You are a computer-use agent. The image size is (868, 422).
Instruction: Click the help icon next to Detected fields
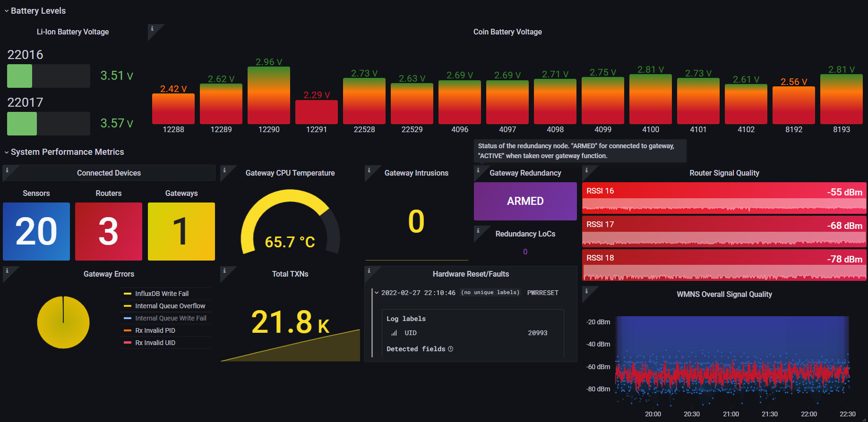point(450,349)
